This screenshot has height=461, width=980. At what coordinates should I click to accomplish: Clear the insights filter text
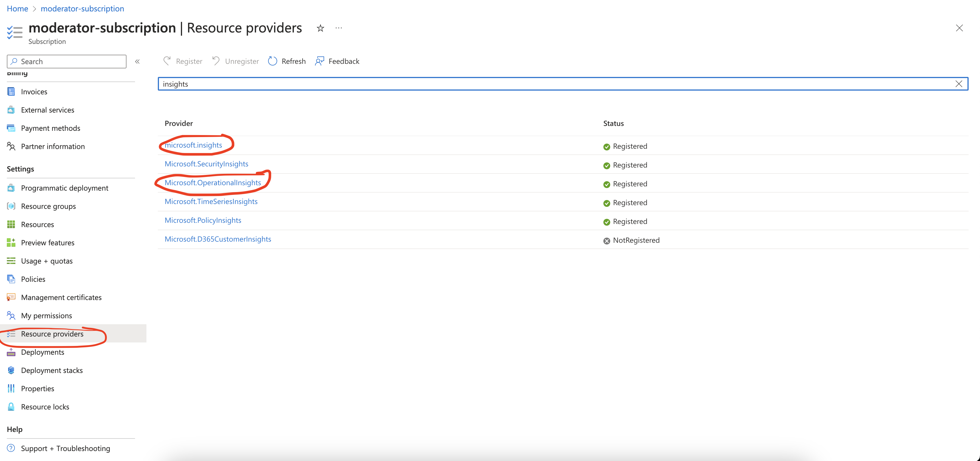(959, 84)
